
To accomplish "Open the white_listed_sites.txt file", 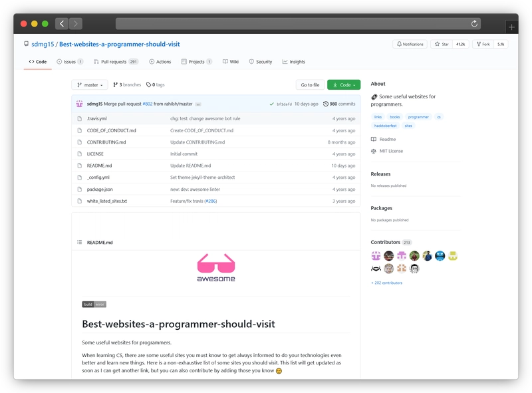I will tap(107, 201).
